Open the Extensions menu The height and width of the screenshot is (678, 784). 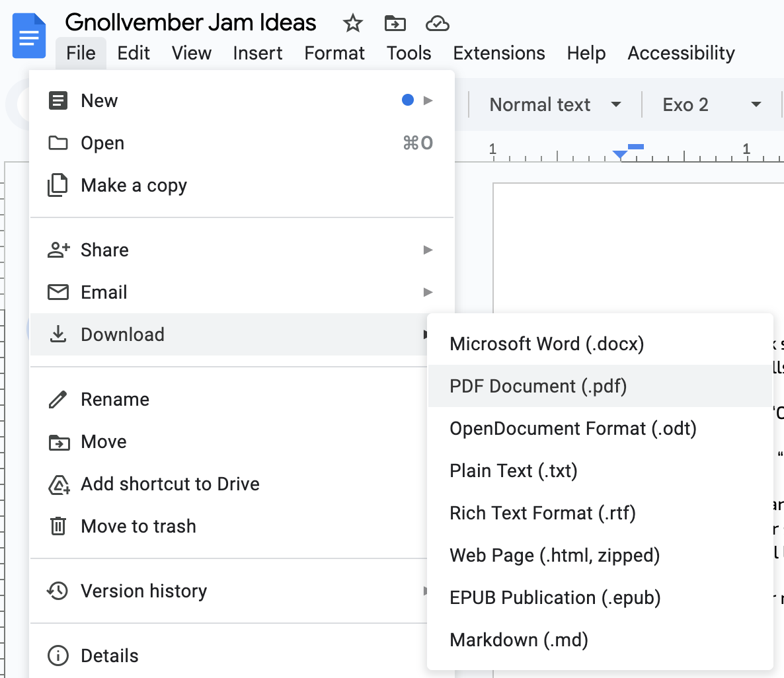[x=499, y=53]
